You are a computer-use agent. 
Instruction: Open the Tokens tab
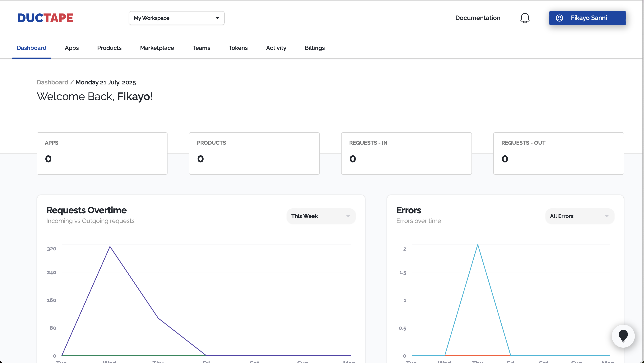238,48
